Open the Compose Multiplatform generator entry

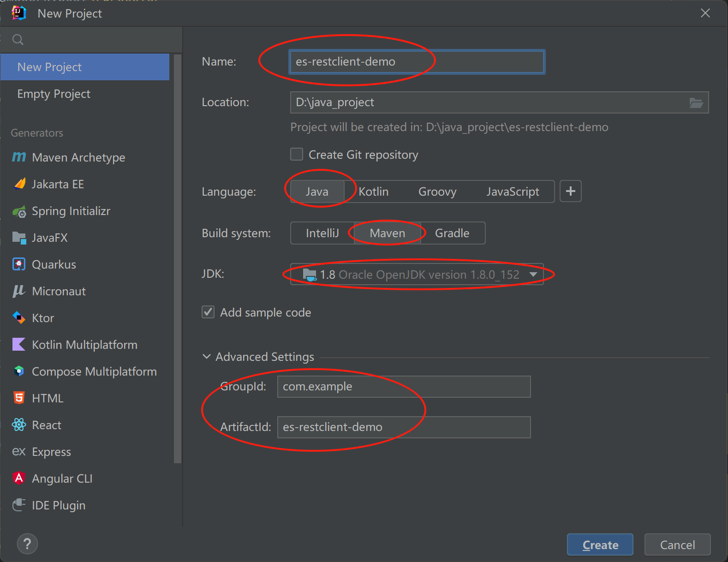pyautogui.click(x=85, y=371)
